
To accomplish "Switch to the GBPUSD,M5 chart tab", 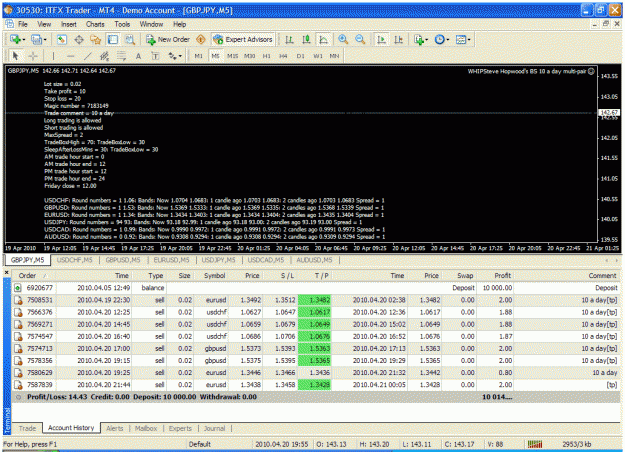I will tap(123, 260).
